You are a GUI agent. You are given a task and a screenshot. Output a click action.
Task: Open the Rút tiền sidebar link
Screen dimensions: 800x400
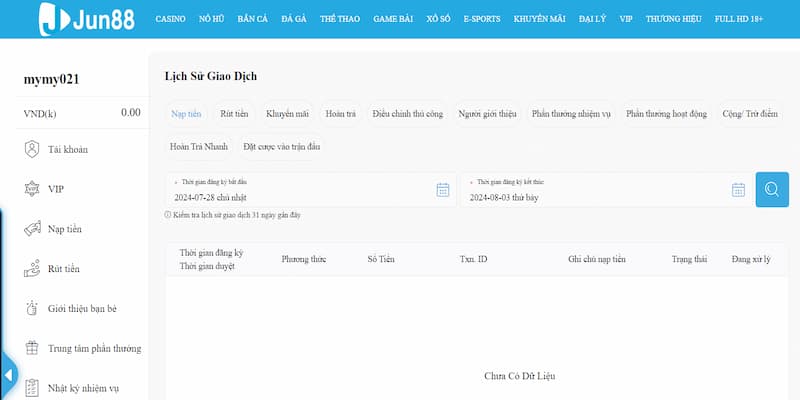pos(64,269)
